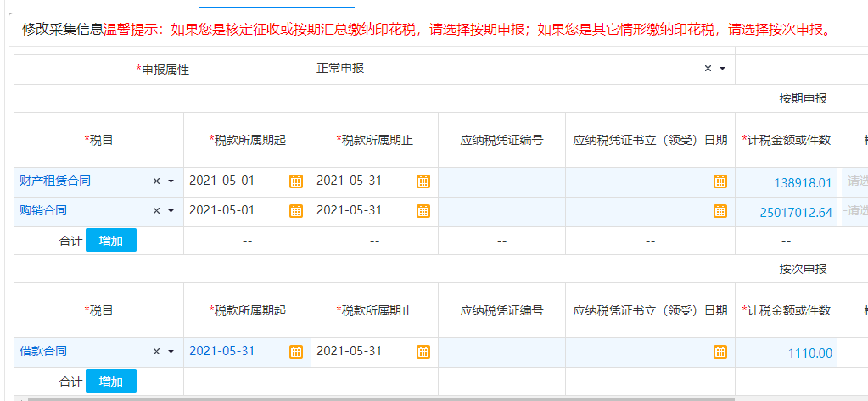This screenshot has height=401, width=868.
Task: Open calendar for 财产租赁合同 period end date
Action: coord(423,181)
